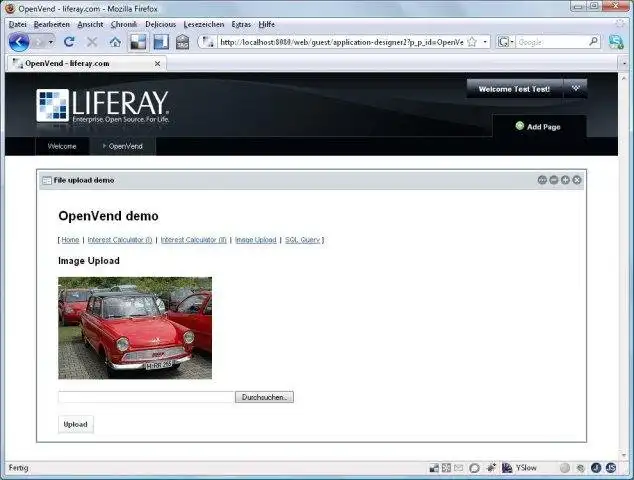Minimize the File upload demo portlet
The width and height of the screenshot is (634, 480).
tap(554, 180)
